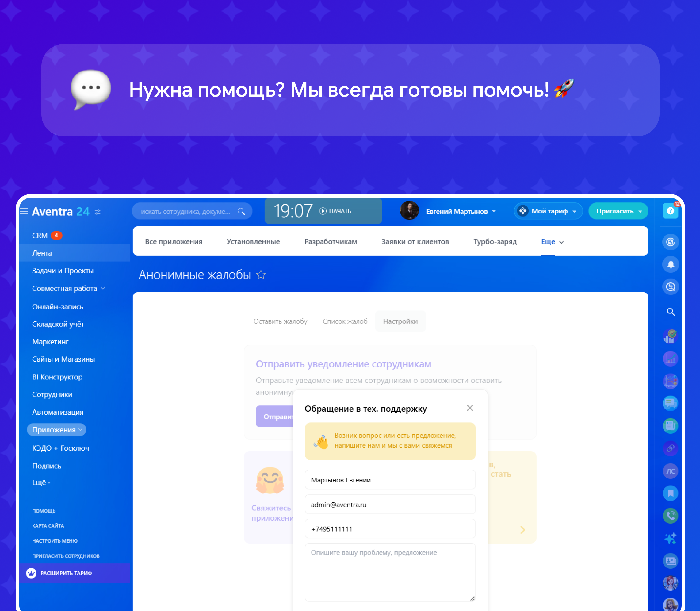
Task: Open the right sidebar search icon
Action: [x=670, y=312]
